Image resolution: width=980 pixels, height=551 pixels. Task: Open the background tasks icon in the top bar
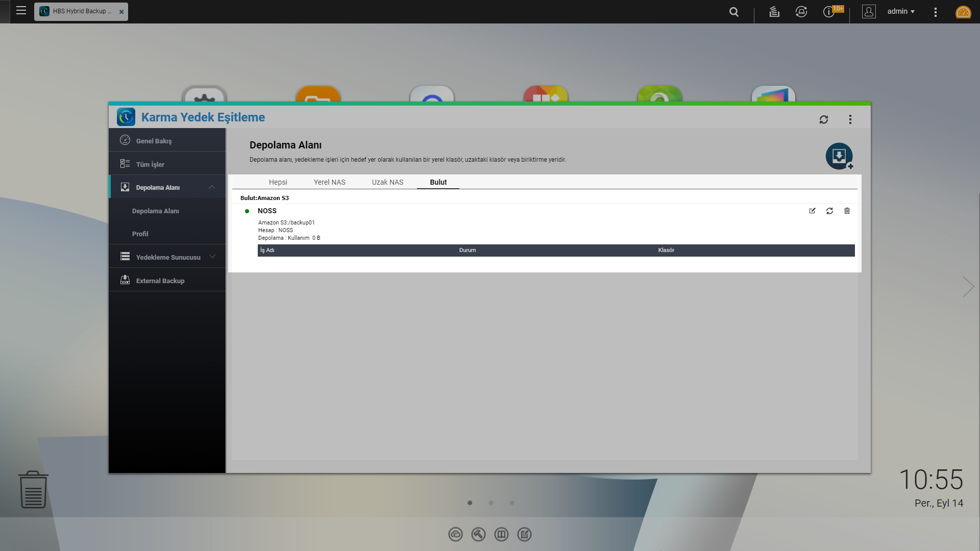coord(774,12)
